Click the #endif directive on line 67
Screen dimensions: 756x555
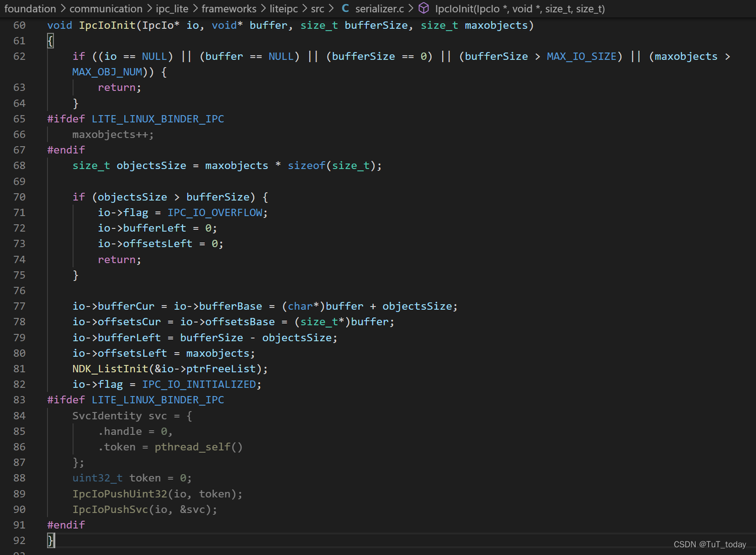coord(66,150)
